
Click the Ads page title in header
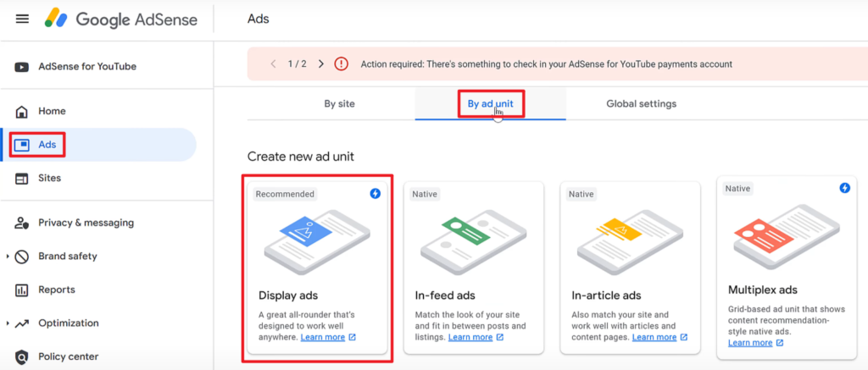[258, 19]
